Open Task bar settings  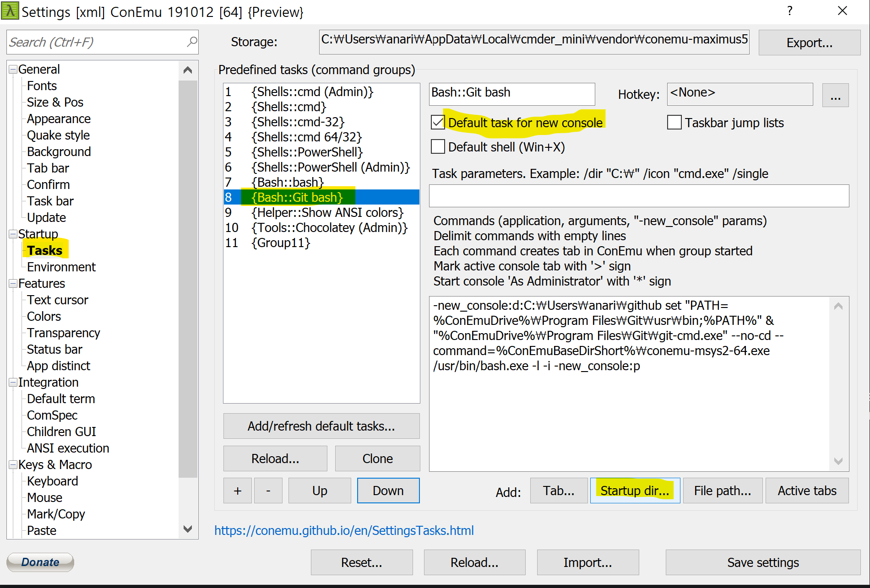click(x=50, y=201)
